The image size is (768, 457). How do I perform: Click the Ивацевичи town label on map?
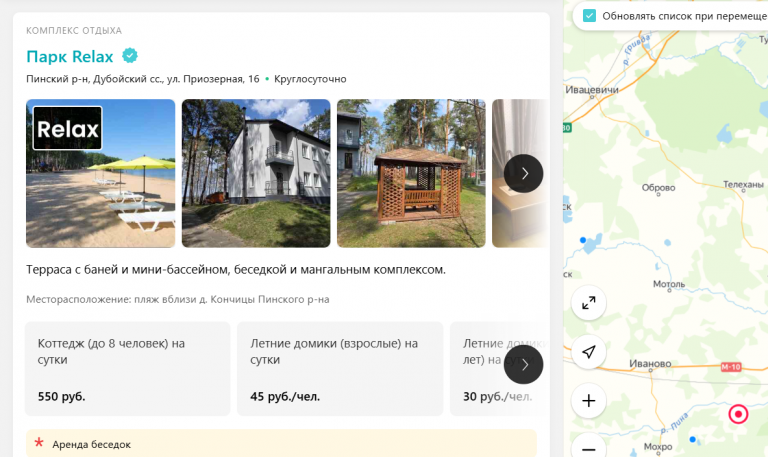[x=592, y=90]
